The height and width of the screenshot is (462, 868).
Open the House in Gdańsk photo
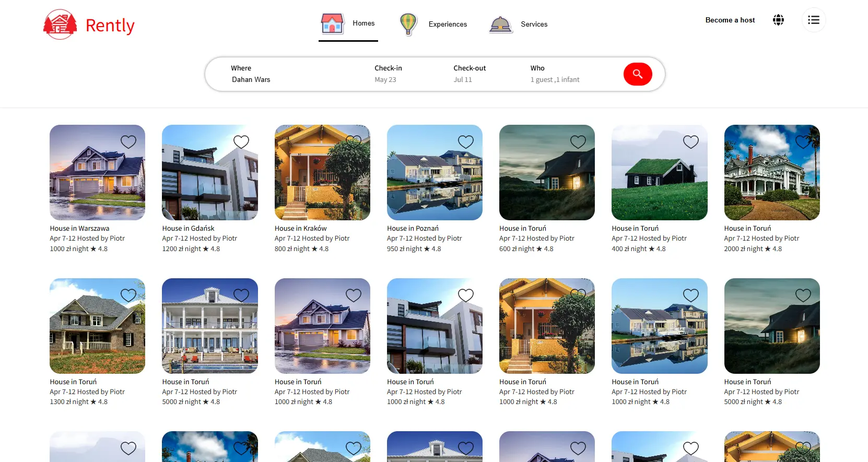[210, 172]
